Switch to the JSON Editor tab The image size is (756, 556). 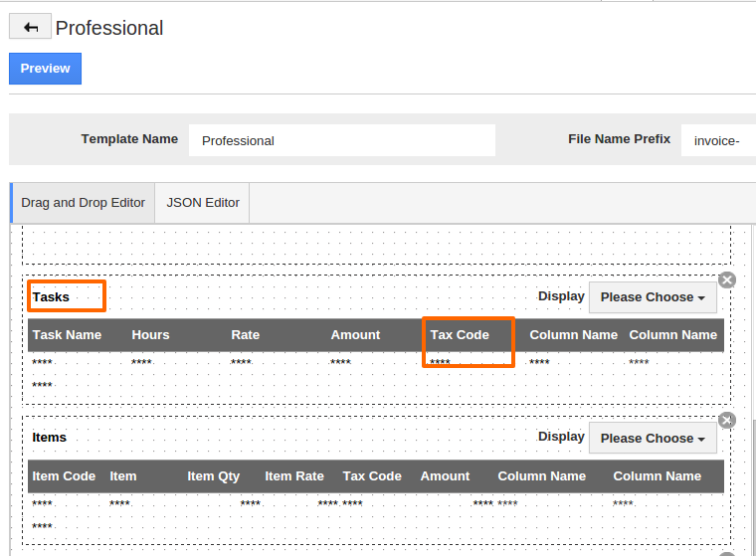(203, 203)
